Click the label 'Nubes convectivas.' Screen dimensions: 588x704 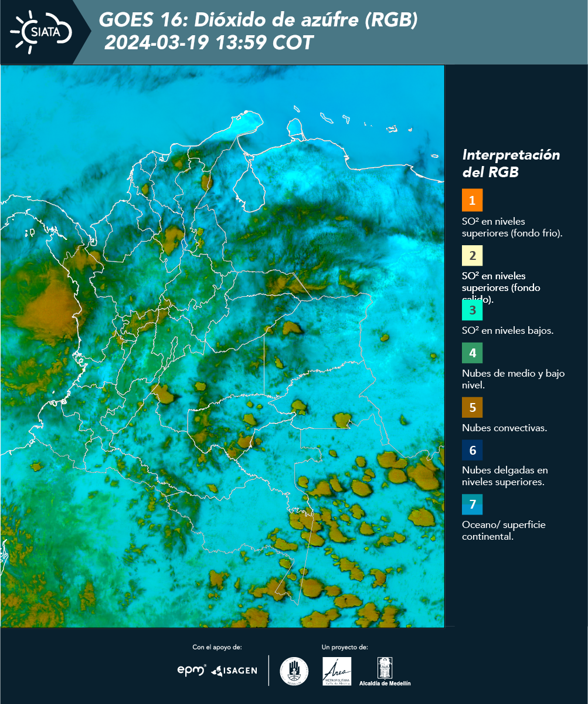(x=504, y=428)
